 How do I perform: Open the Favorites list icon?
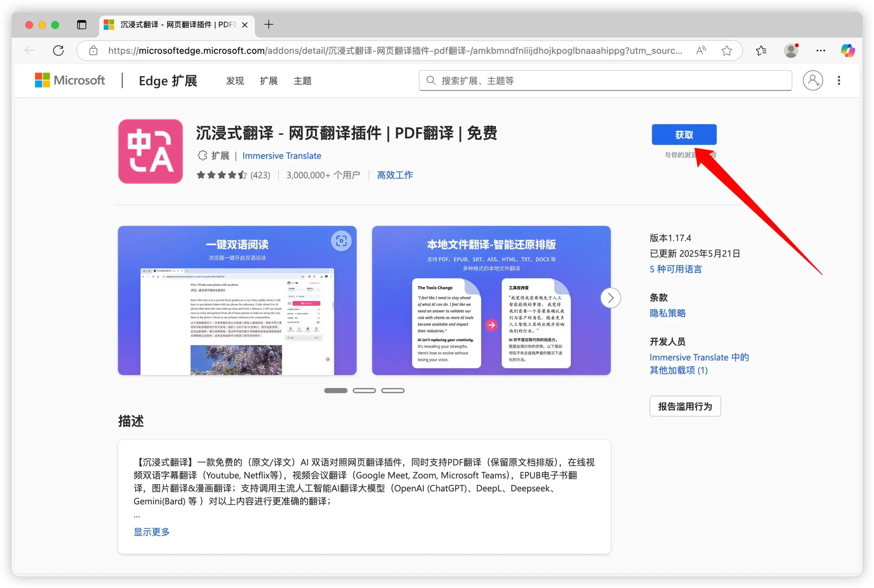pos(761,51)
